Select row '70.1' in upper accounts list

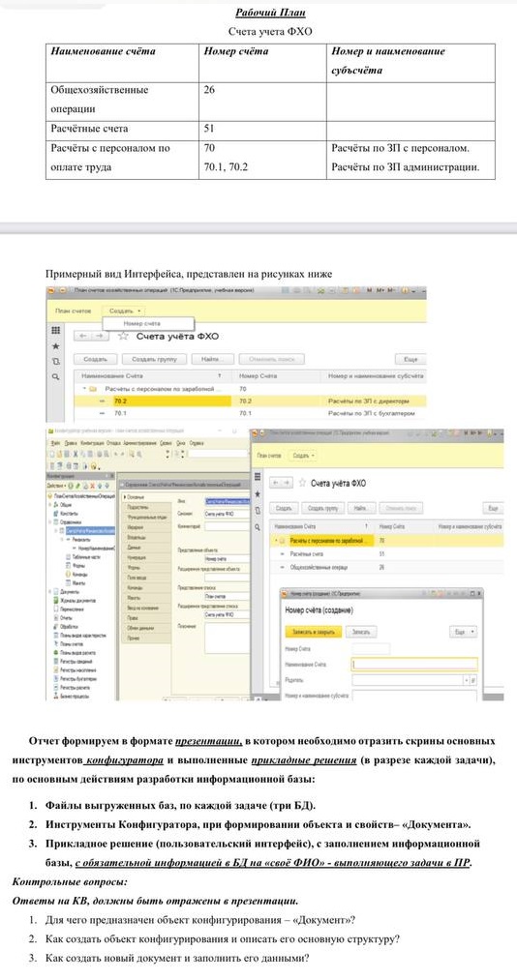[x=250, y=414]
